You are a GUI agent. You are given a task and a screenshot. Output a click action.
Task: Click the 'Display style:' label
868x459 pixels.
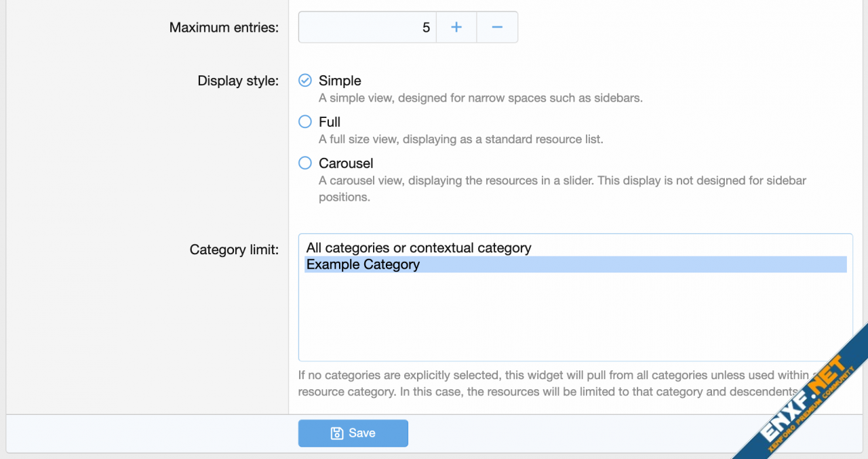coord(238,80)
